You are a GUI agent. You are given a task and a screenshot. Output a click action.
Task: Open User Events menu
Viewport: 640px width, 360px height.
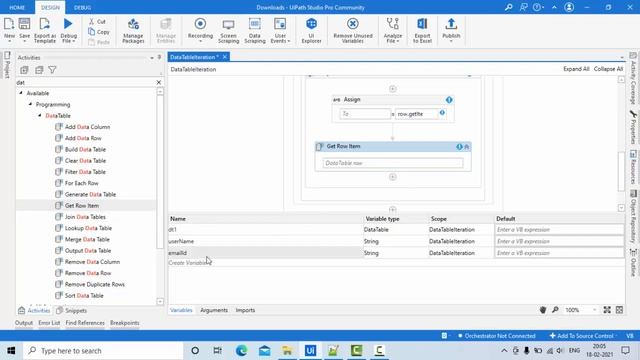280,30
